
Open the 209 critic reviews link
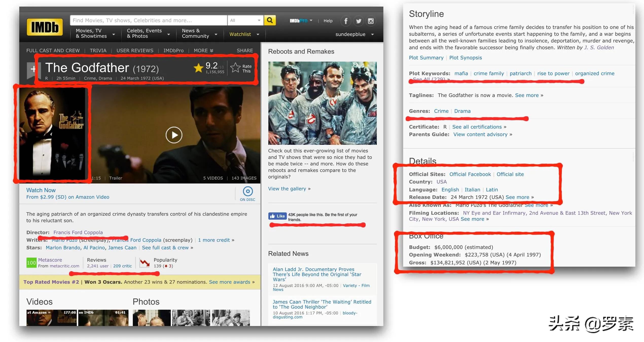(122, 266)
